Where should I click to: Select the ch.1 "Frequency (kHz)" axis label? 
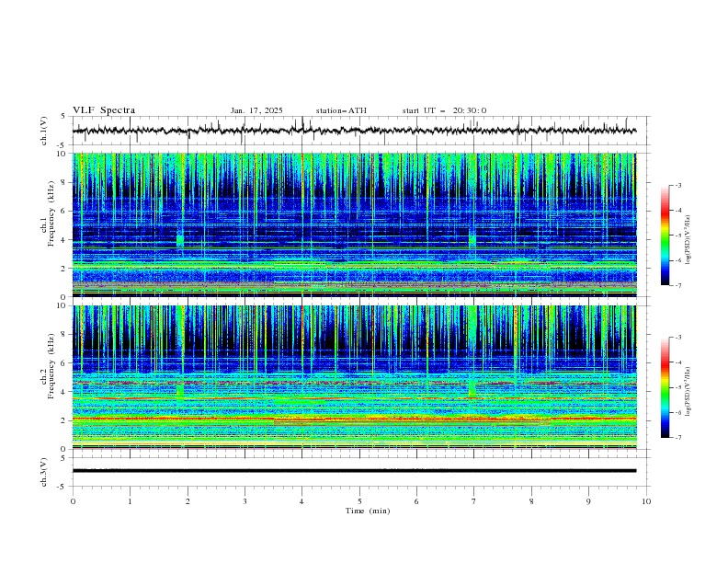coord(51,213)
